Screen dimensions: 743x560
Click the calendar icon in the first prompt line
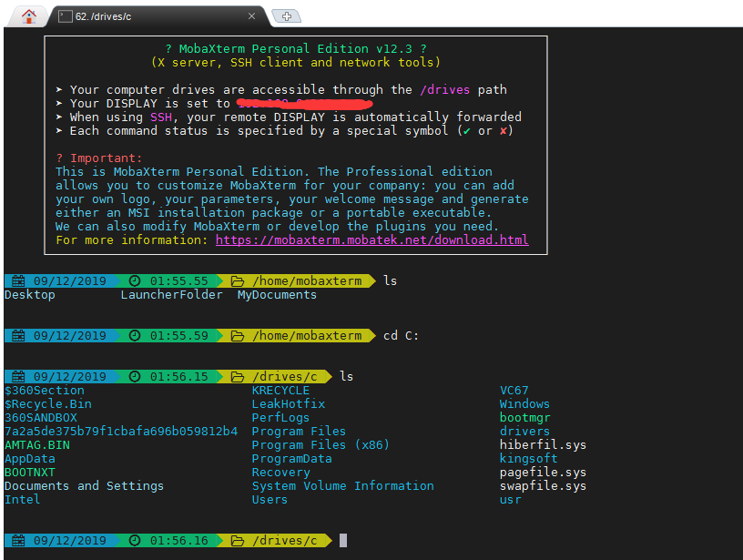point(18,281)
